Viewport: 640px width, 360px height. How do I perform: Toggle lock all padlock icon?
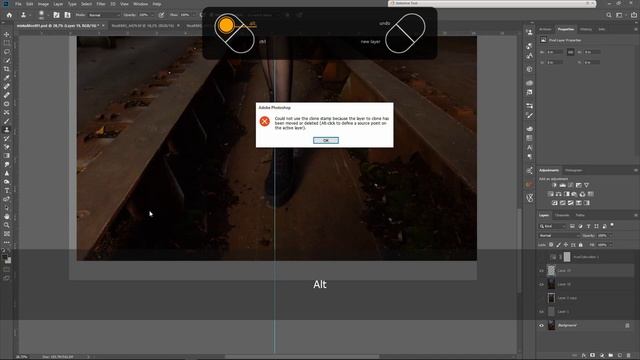point(580,245)
